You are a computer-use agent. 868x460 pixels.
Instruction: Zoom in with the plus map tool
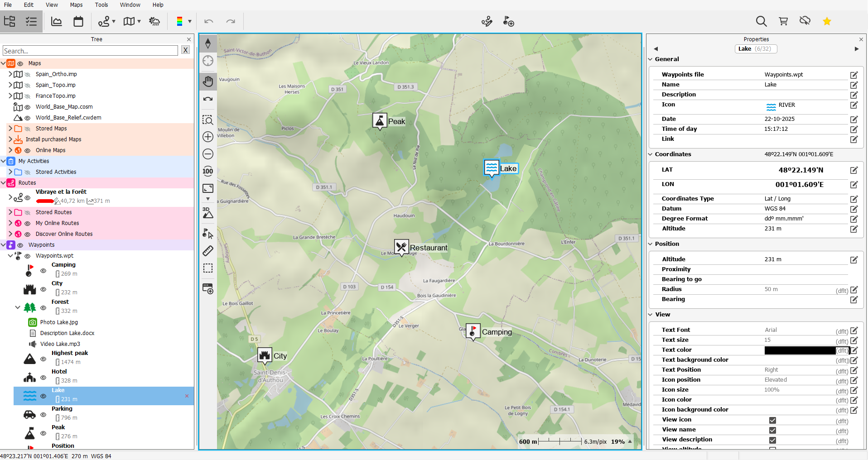pyautogui.click(x=208, y=137)
